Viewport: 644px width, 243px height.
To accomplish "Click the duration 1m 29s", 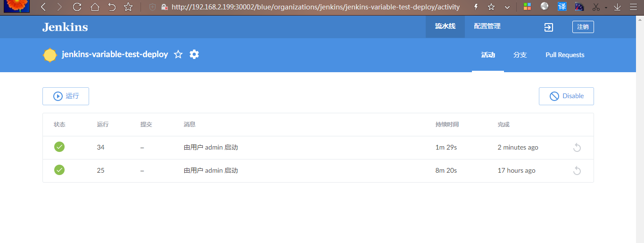I will [x=446, y=147].
